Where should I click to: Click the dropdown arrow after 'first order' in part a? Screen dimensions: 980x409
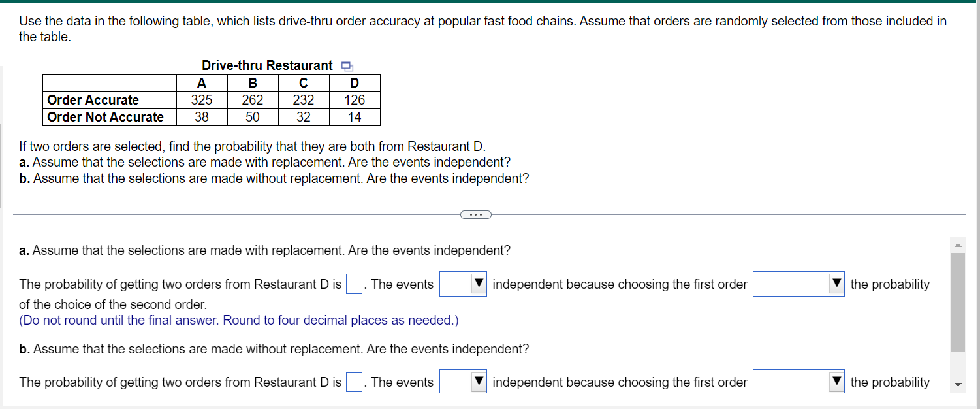click(x=836, y=284)
